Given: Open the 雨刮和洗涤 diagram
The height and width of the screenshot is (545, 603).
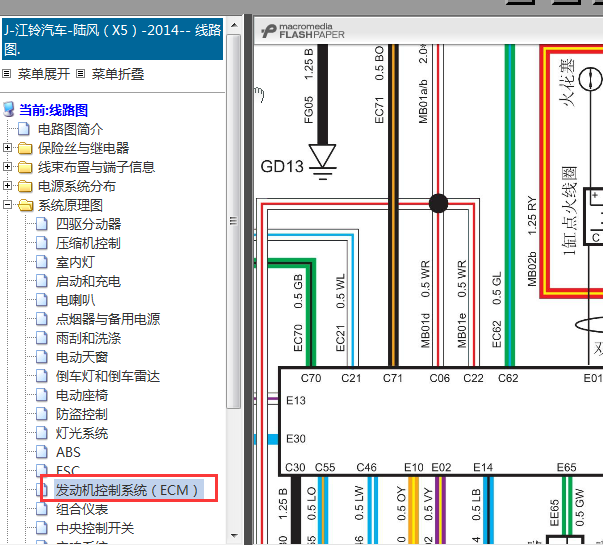Looking at the screenshot, I should (x=88, y=338).
